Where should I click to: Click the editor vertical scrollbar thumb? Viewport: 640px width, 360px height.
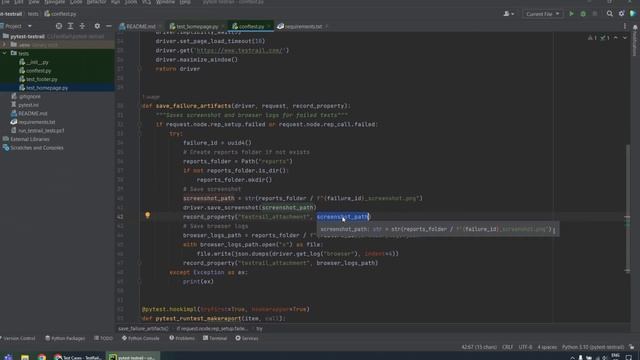point(628,208)
